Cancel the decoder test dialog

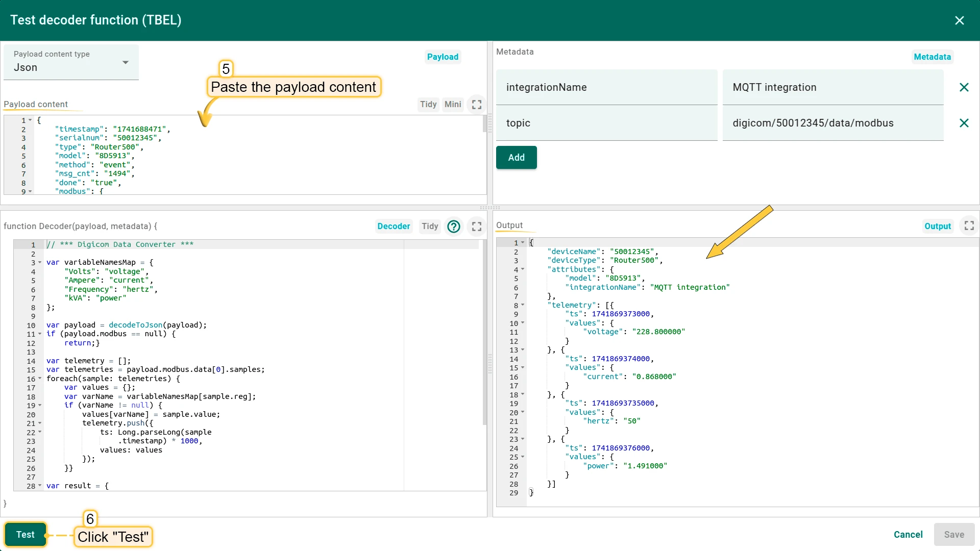pyautogui.click(x=908, y=534)
